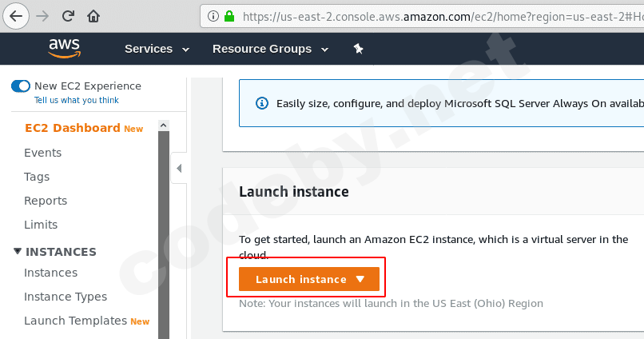Screen dimensions: 644x339
Task: Open the Services dropdown menu
Action: tap(157, 49)
